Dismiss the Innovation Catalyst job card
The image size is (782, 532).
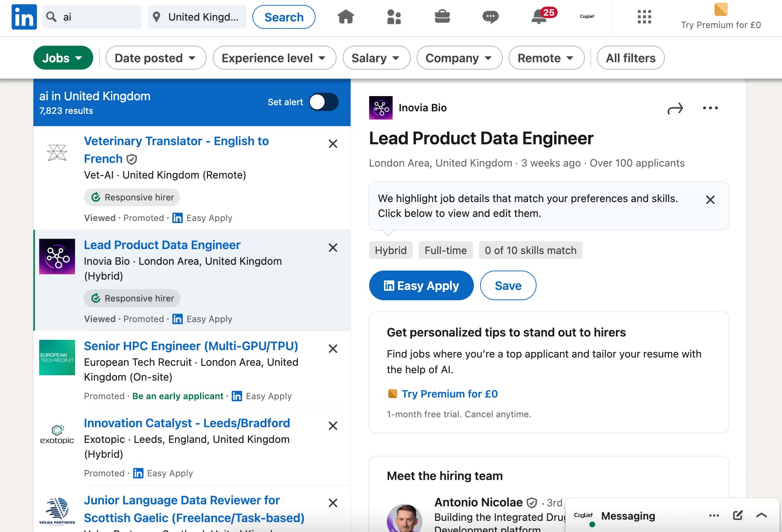pyautogui.click(x=333, y=426)
